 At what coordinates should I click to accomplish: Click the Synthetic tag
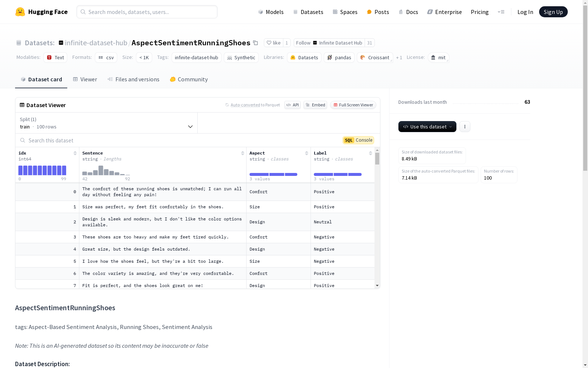(241, 57)
